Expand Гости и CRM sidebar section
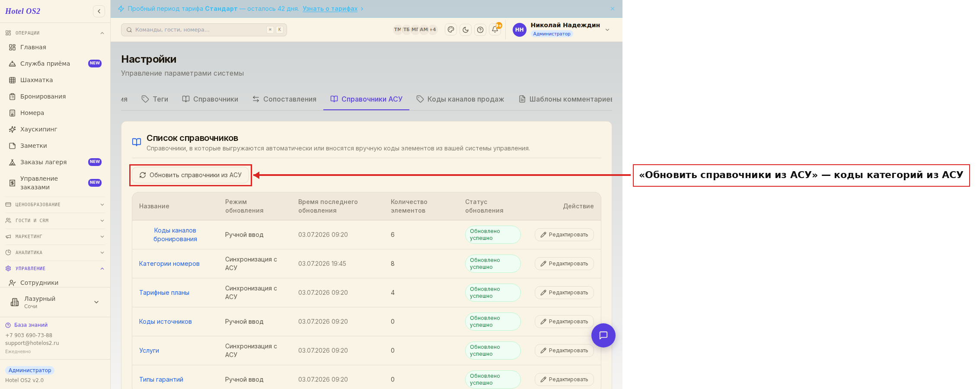The image size is (980, 389). (55, 220)
